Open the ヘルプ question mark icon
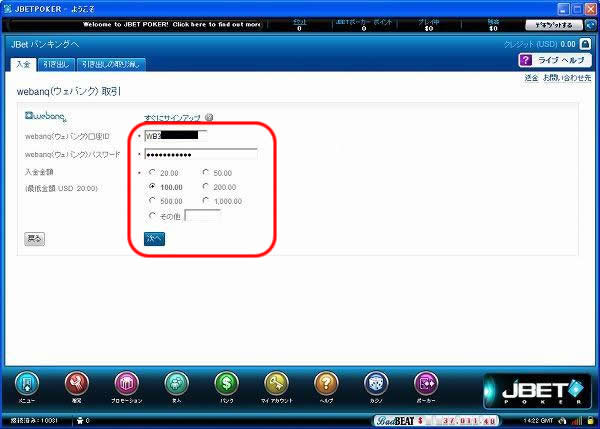The width and height of the screenshot is (600, 429). tap(326, 383)
